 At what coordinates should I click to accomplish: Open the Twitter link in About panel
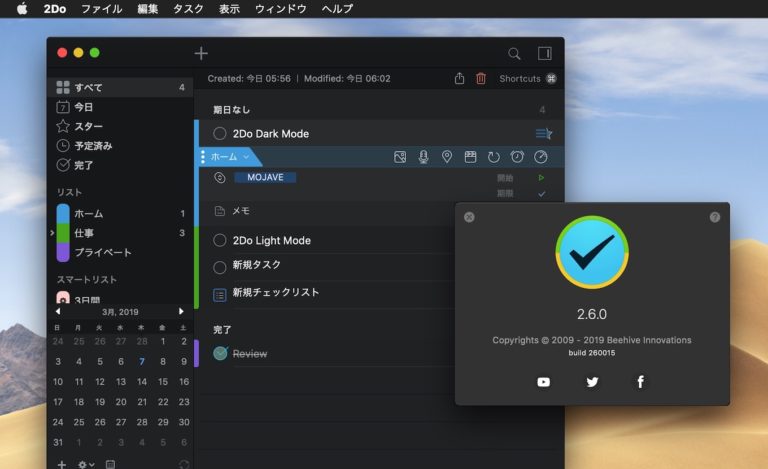coord(592,382)
